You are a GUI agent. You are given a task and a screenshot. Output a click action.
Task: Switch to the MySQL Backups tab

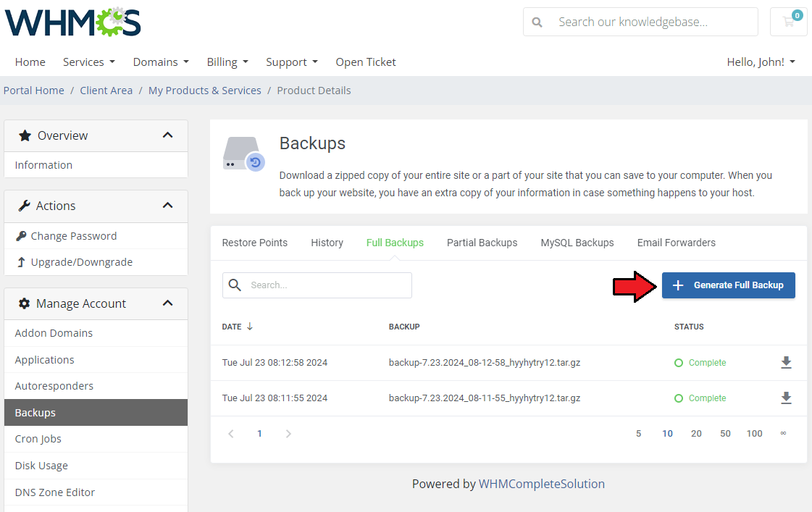(577, 243)
